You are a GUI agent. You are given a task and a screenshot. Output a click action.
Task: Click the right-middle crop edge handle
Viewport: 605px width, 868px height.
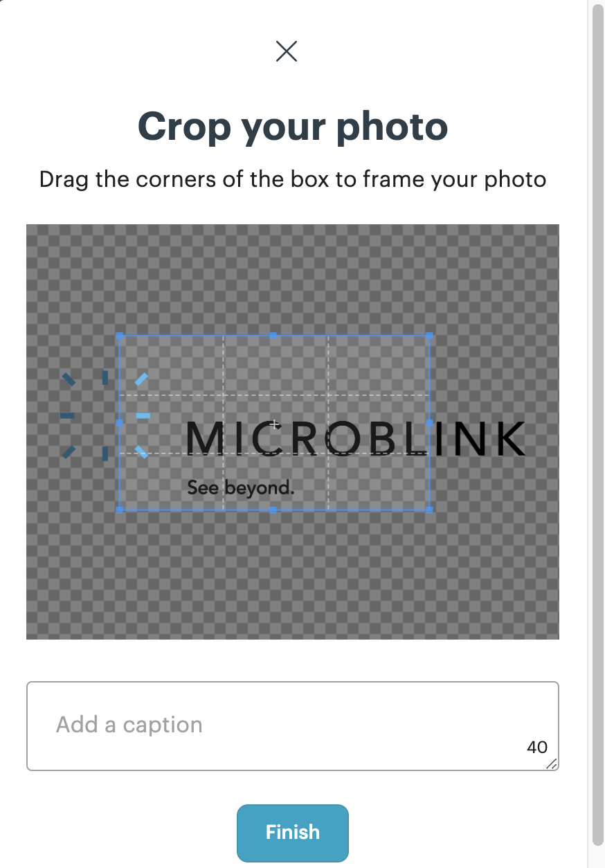[x=429, y=422]
